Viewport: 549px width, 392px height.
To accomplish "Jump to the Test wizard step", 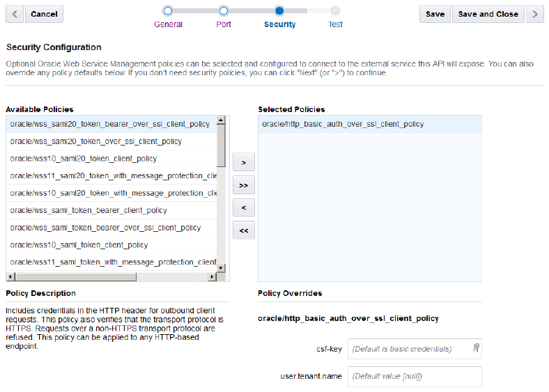I will [x=335, y=11].
